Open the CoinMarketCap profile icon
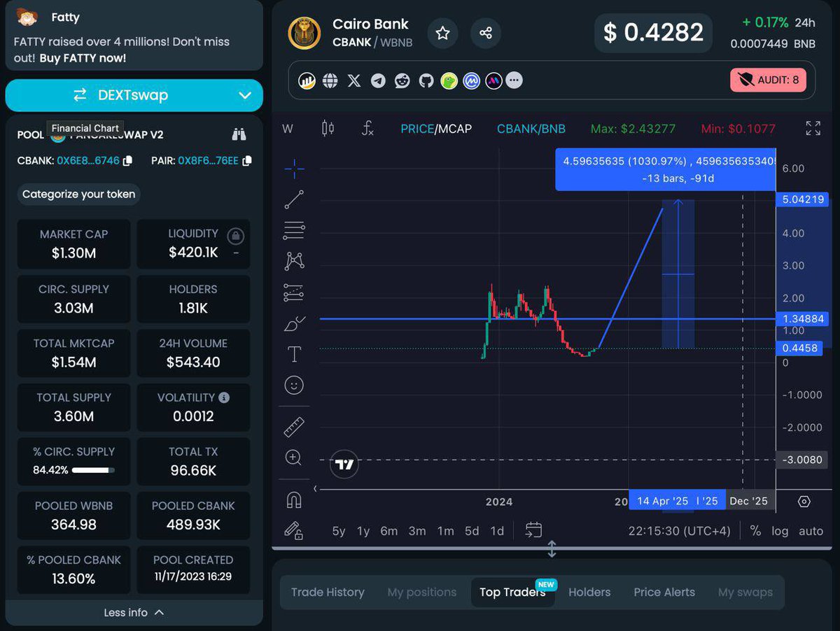The width and height of the screenshot is (840, 631). pyautogui.click(x=471, y=80)
